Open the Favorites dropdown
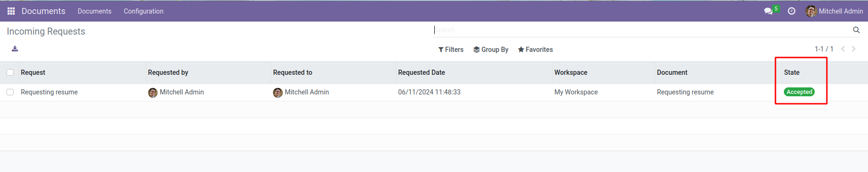 click(x=535, y=50)
